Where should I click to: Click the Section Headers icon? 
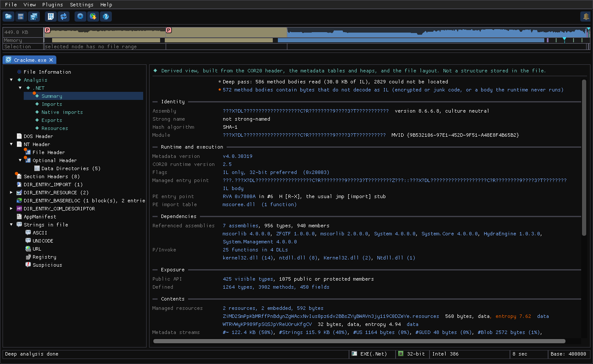[x=19, y=176]
